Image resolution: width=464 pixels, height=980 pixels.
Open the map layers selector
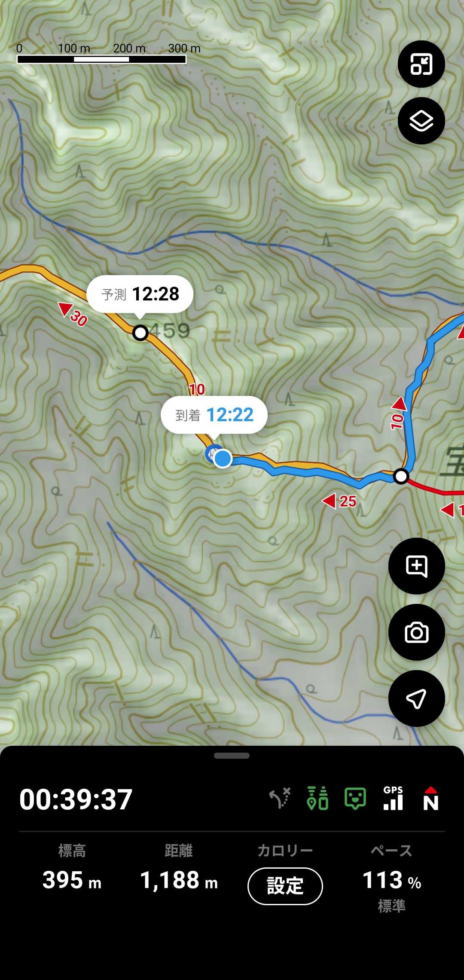click(421, 121)
